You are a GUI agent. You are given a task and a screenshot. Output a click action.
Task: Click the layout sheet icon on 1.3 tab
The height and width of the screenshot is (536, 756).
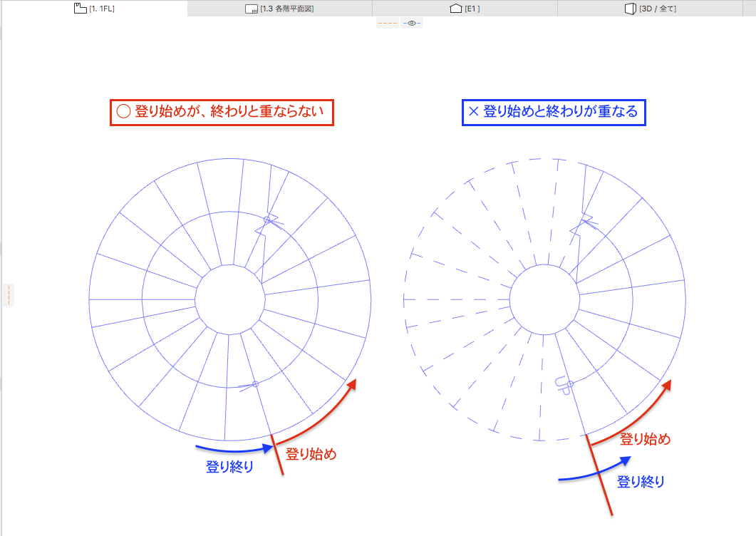251,9
